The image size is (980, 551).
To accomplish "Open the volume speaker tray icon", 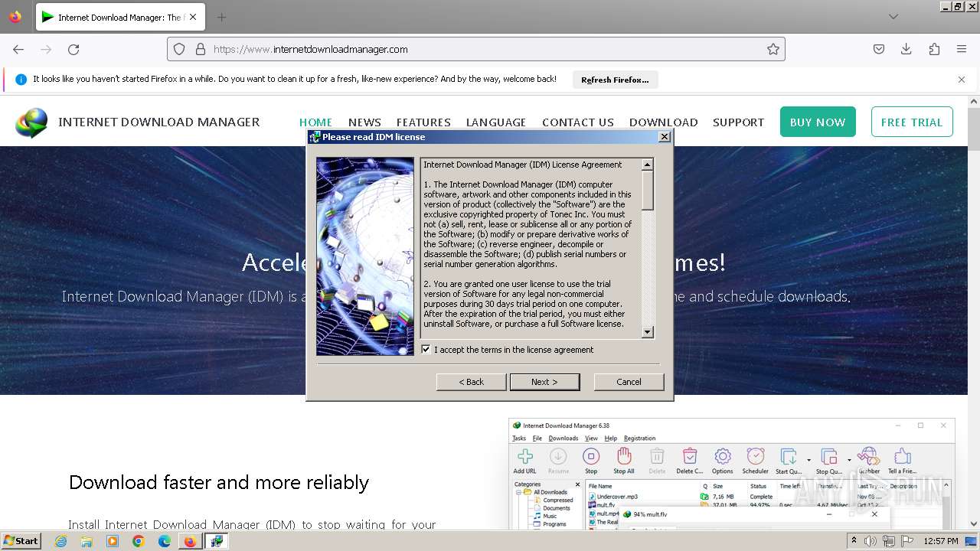I will (871, 541).
